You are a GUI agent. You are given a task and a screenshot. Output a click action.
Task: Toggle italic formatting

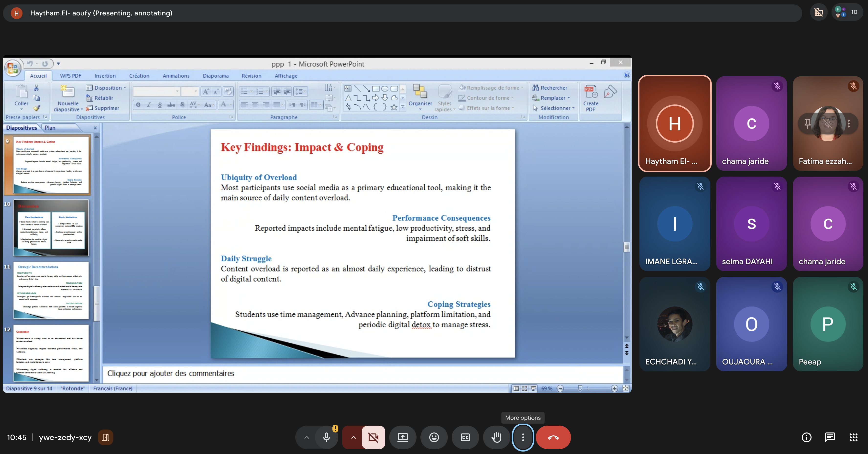tap(149, 105)
